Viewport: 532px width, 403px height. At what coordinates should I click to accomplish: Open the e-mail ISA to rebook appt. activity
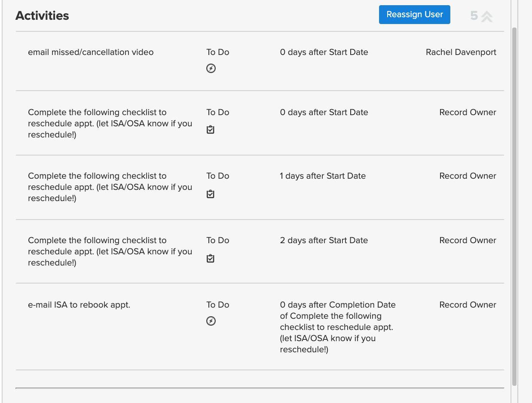point(79,305)
